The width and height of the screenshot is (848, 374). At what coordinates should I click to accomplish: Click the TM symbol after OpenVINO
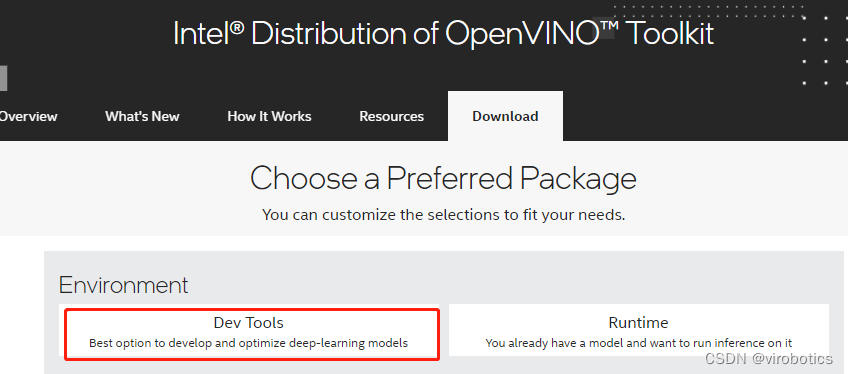607,27
